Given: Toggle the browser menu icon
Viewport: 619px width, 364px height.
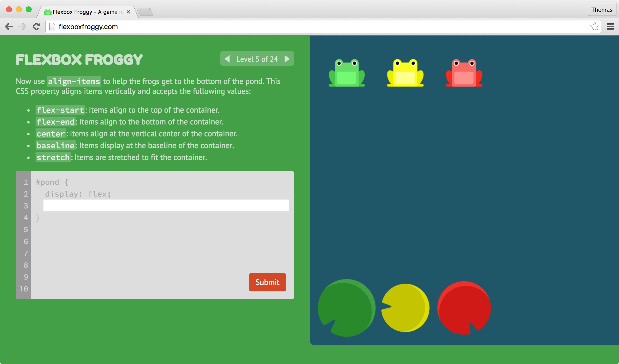Looking at the screenshot, I should [x=612, y=27].
